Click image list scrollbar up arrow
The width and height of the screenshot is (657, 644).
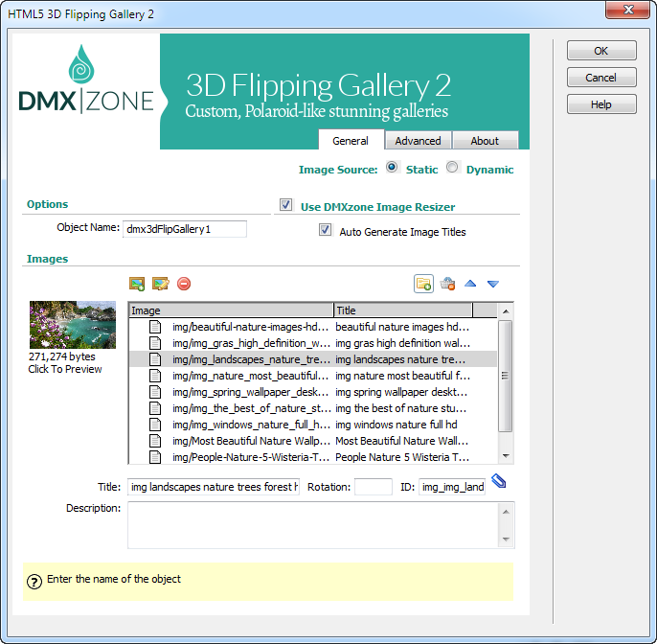coord(506,311)
